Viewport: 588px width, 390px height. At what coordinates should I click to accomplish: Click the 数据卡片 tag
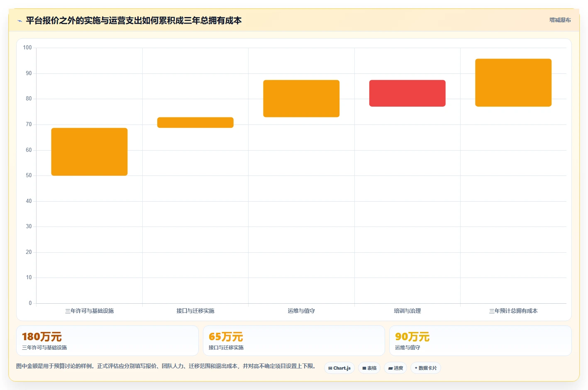pyautogui.click(x=426, y=368)
